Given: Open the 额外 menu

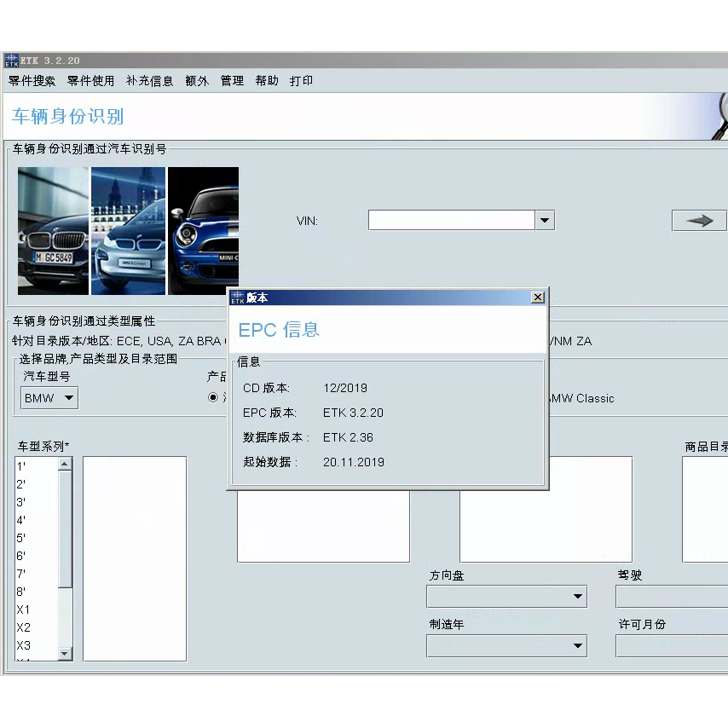Looking at the screenshot, I should (x=197, y=81).
